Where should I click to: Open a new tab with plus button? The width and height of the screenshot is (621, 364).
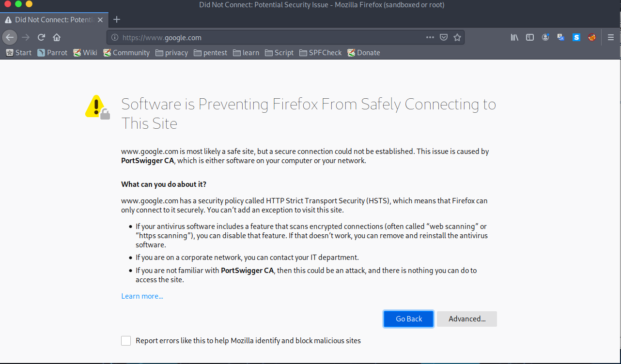[116, 20]
